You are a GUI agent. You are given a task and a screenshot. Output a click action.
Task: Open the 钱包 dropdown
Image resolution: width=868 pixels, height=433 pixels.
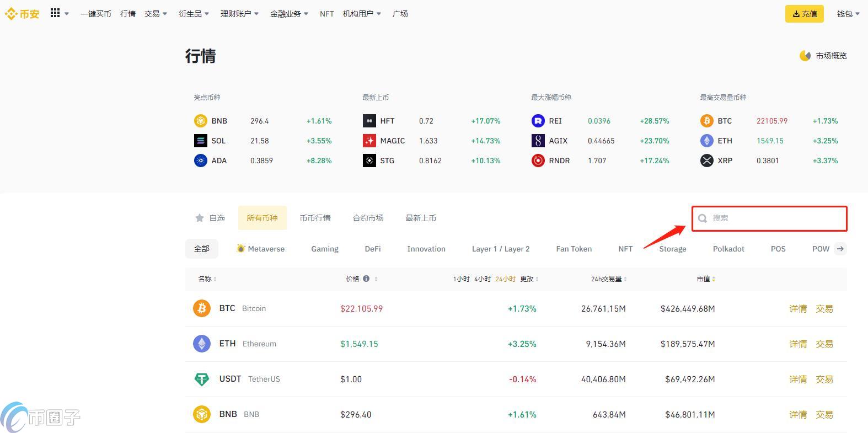848,14
